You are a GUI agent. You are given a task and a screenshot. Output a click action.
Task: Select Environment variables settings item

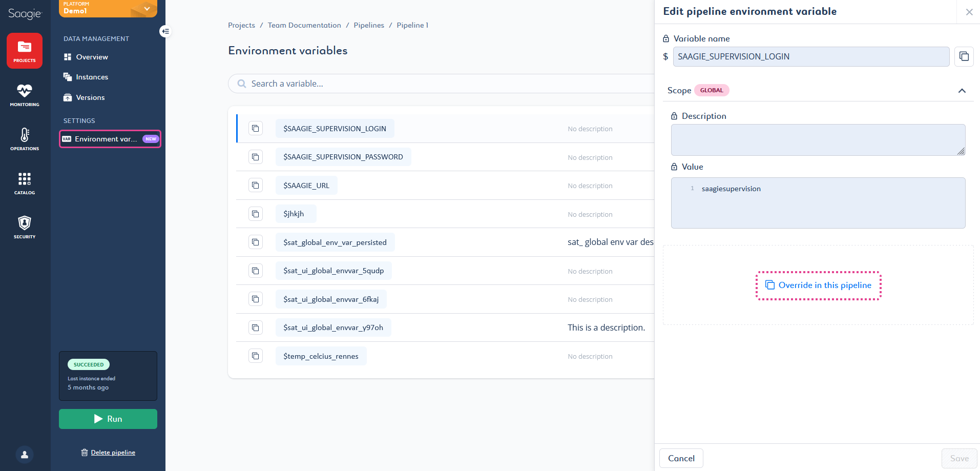110,139
